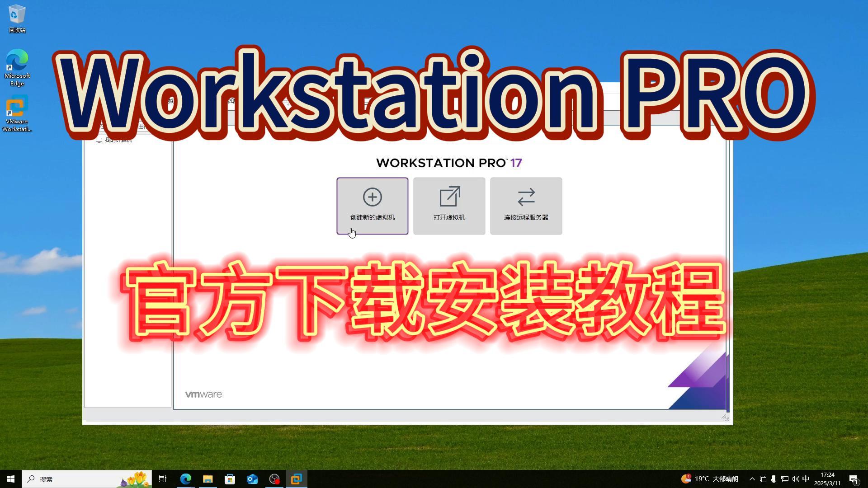
Task: Launch OBS Studio from the taskbar
Action: [x=274, y=479]
